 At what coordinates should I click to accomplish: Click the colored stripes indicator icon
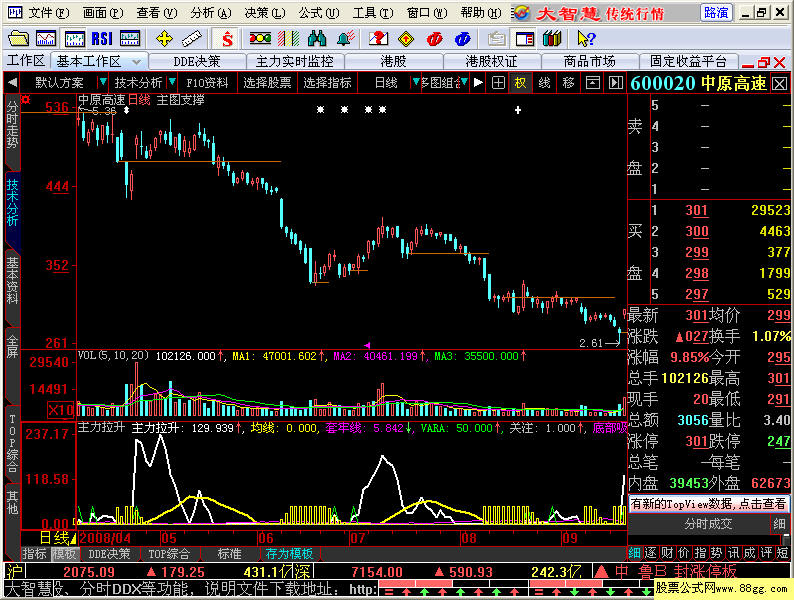(x=288, y=38)
